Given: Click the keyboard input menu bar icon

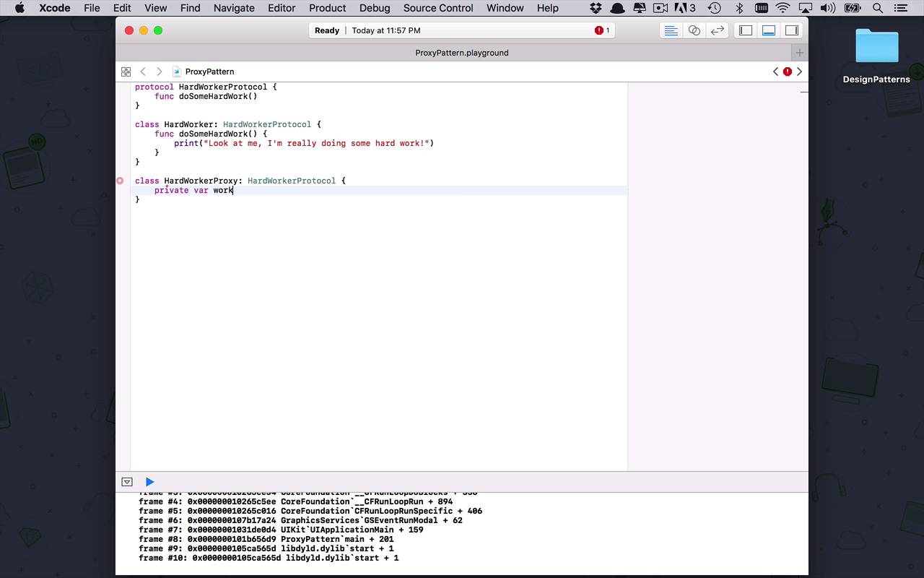Looking at the screenshot, I should (761, 8).
